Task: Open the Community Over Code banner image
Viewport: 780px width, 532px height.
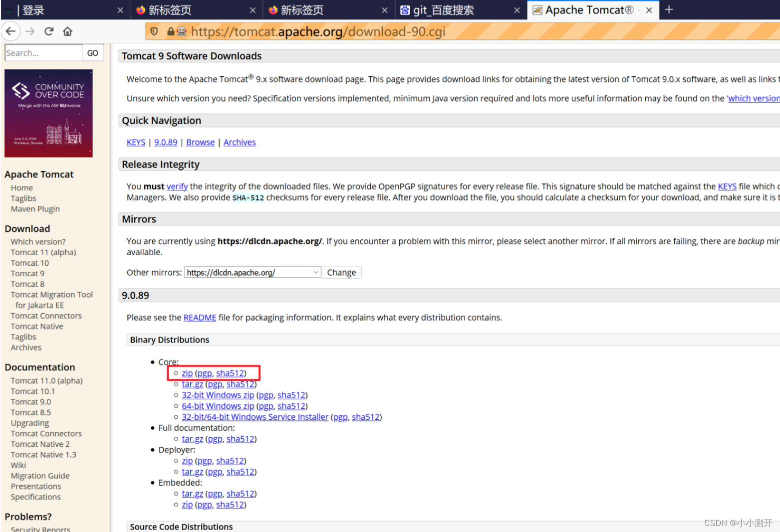Action: [x=48, y=113]
